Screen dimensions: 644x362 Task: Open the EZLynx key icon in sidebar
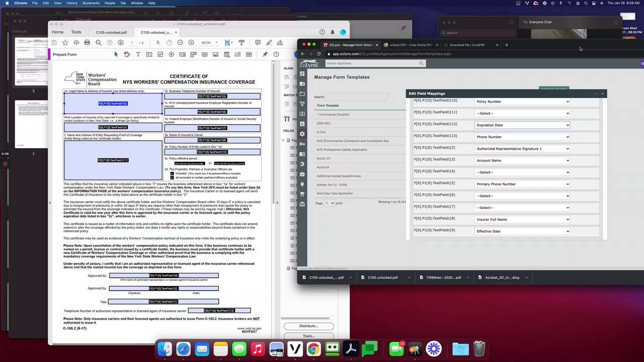(302, 144)
